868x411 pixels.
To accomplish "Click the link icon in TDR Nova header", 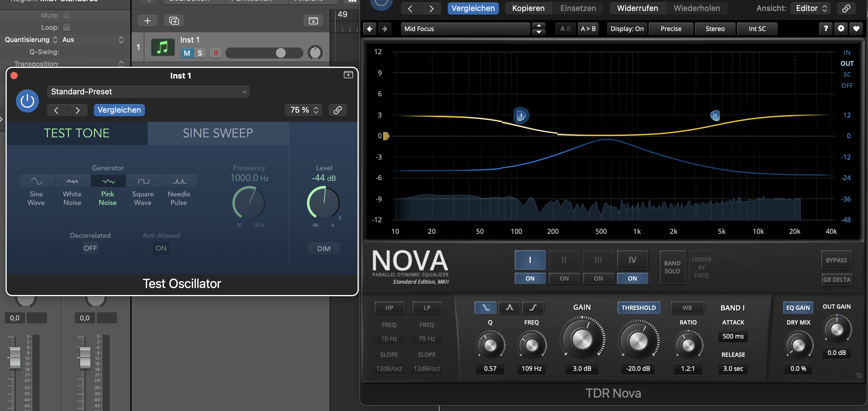I will click(x=846, y=8).
